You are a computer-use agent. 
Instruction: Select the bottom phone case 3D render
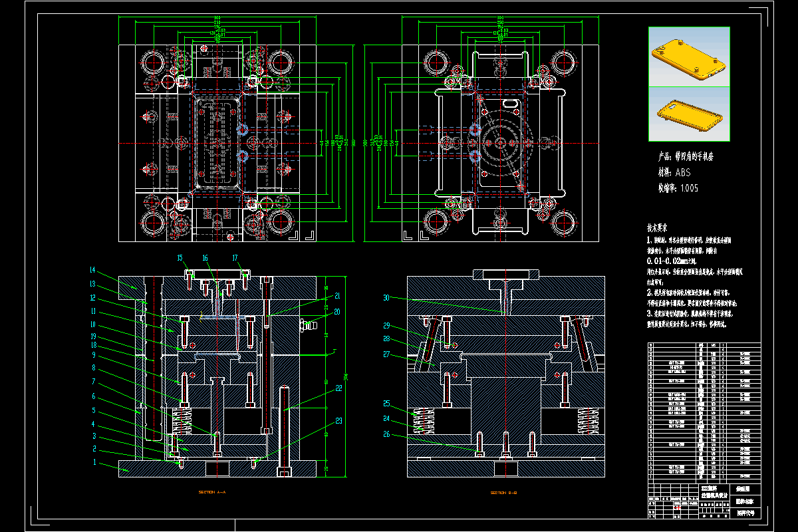(x=689, y=114)
